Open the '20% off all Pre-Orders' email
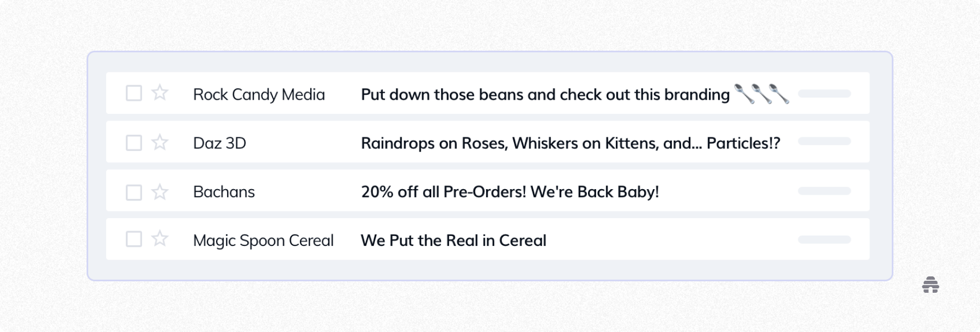 (x=510, y=192)
